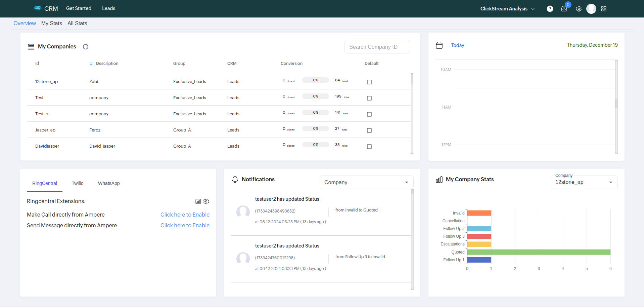Check Default box for Davidjasper
The height and width of the screenshot is (307, 644).
369,147
